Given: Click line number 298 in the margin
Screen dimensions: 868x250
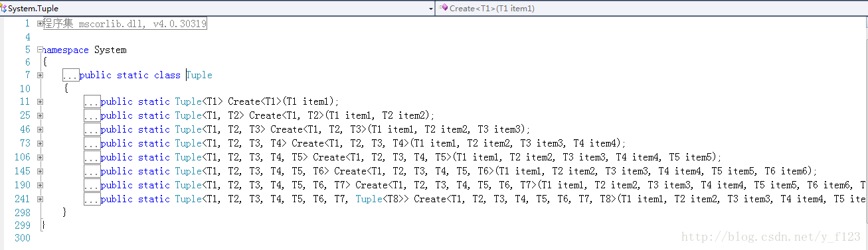Looking at the screenshot, I should [x=22, y=212].
